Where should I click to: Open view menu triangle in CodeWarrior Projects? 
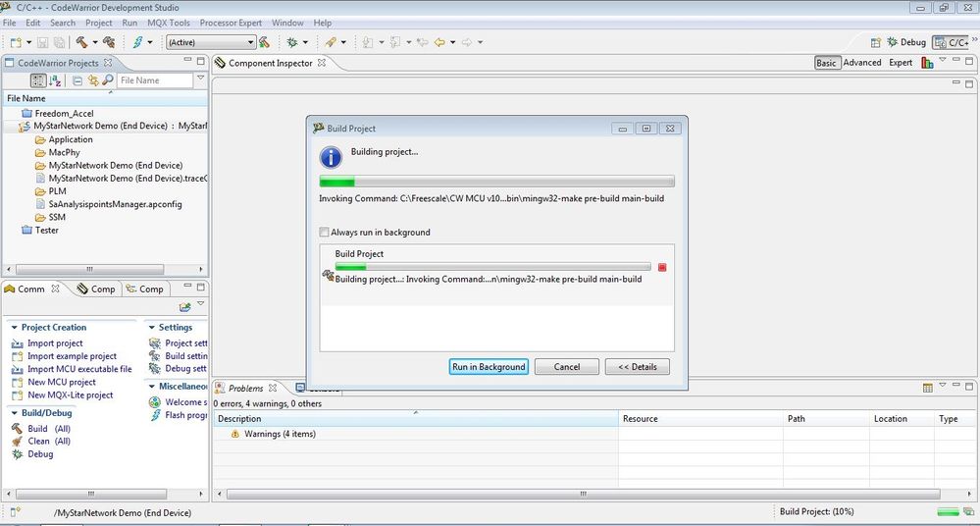pos(201,79)
